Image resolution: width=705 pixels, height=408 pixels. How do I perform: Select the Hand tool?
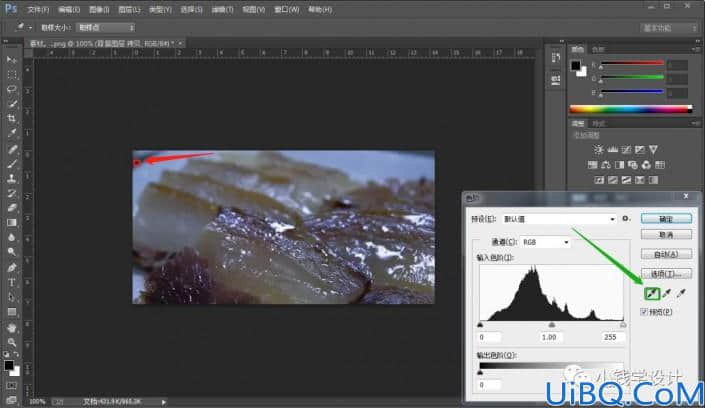[12, 327]
